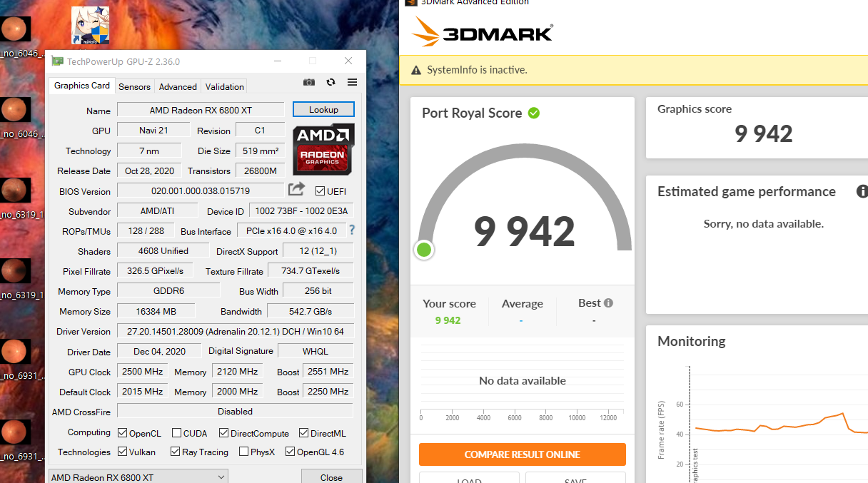Click the BIOS Version field
Viewport: 868px width, 483px height.
click(x=201, y=190)
